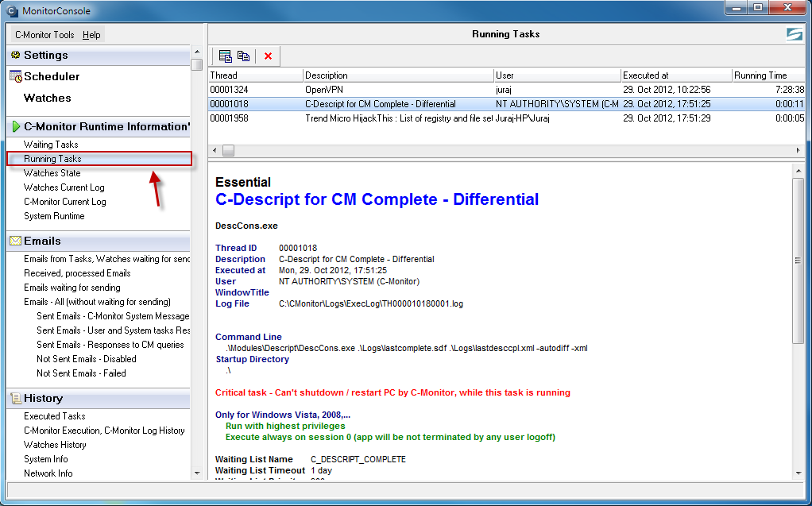Click task list horizontal scrollbar right arrow

798,151
